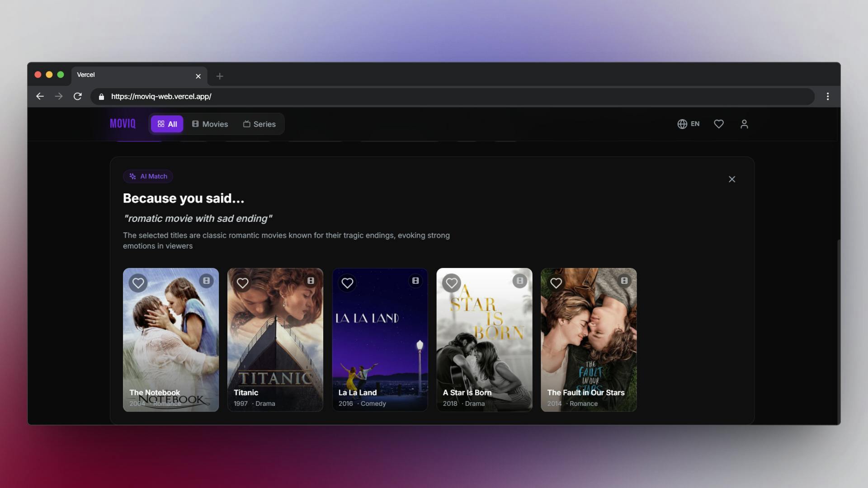Open A Star Is Born poster card

point(484,340)
